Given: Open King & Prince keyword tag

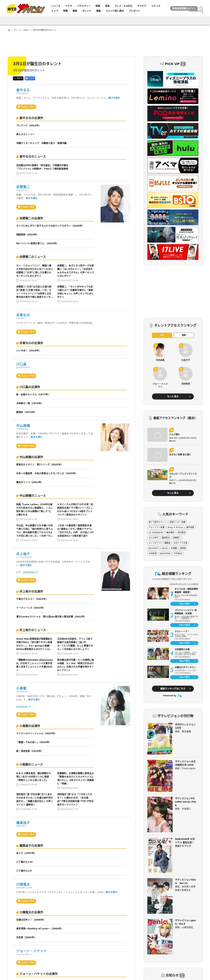Looking at the screenshot, I should (x=175, y=527).
